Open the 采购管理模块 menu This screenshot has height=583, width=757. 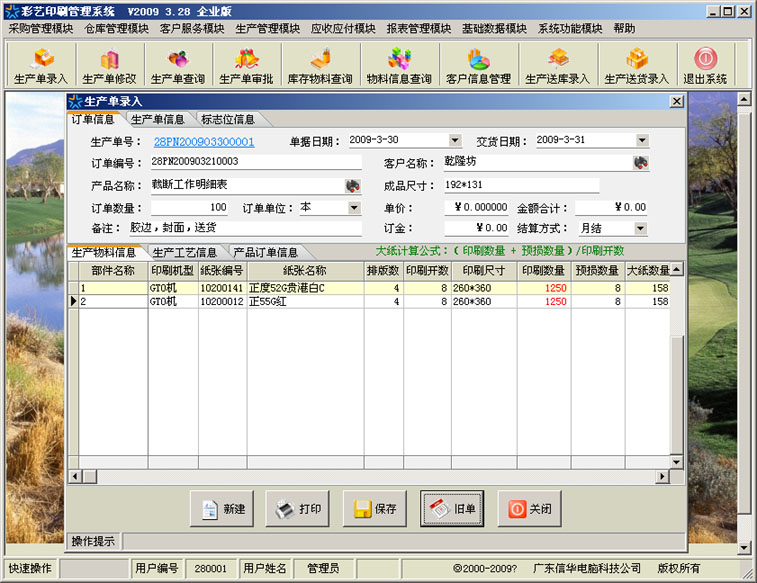click(41, 28)
